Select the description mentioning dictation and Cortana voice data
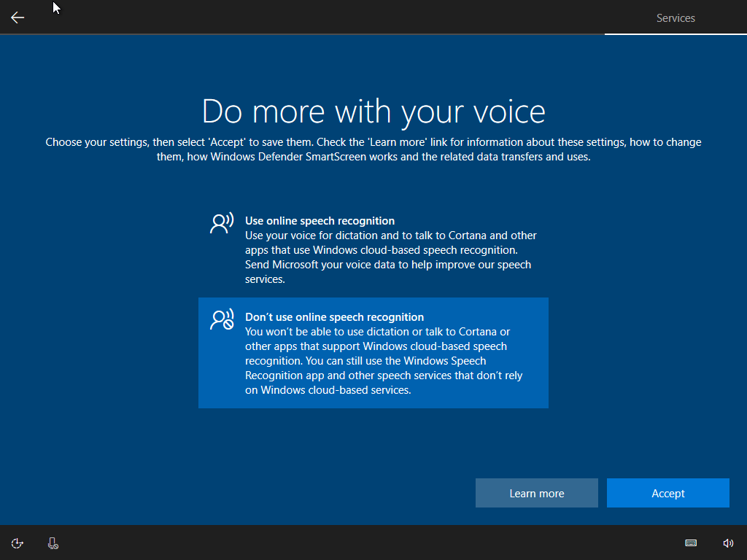Screen dimensions: 747x560 coord(390,257)
